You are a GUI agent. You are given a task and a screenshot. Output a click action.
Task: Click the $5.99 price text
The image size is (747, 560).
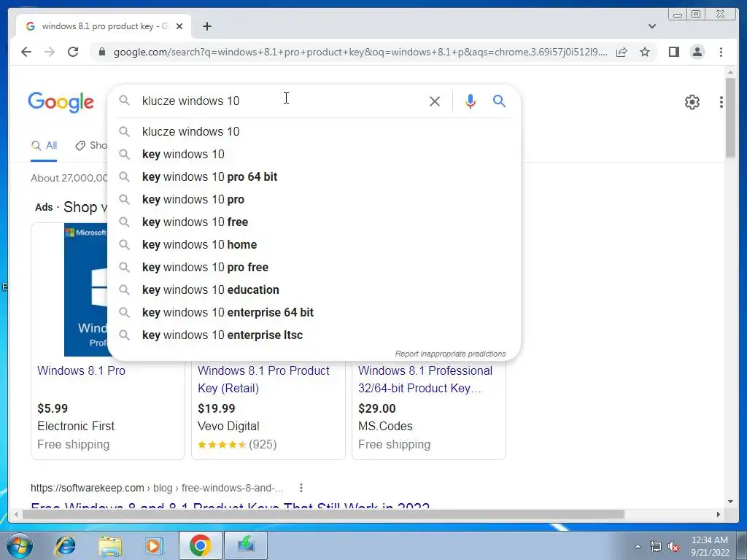[x=53, y=408]
